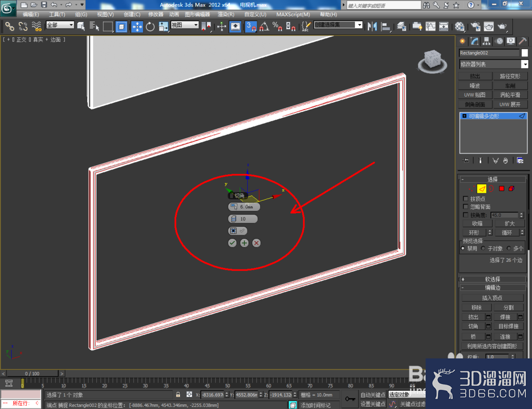Open the 渲染(R) menu
The height and width of the screenshot is (409, 532).
point(226,14)
